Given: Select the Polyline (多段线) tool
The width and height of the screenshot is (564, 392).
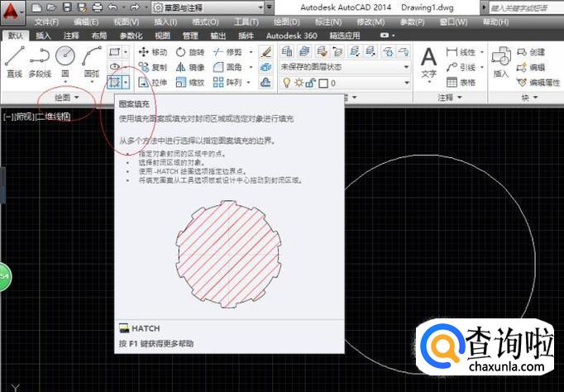Looking at the screenshot, I should 41,60.
